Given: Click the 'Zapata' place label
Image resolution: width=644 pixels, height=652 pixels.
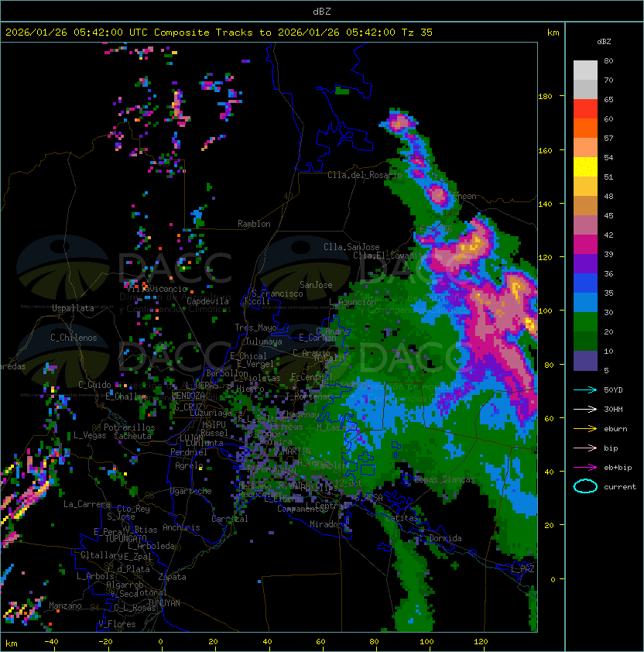Looking at the screenshot, I should tap(172, 577).
